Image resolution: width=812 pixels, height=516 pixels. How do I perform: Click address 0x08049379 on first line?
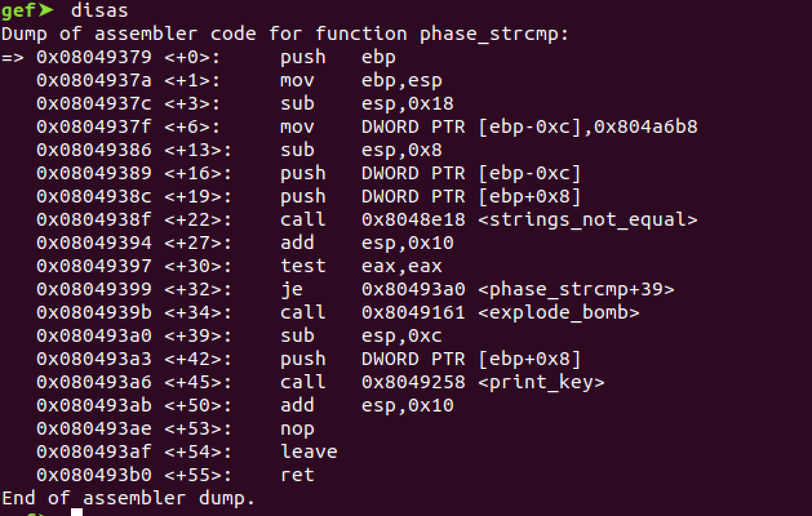pyautogui.click(x=94, y=57)
